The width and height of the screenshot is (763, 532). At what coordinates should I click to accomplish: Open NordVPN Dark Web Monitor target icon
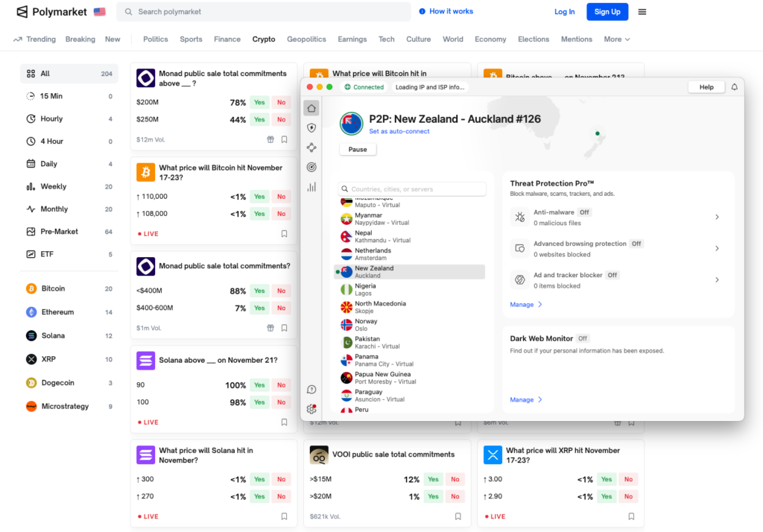click(x=311, y=167)
